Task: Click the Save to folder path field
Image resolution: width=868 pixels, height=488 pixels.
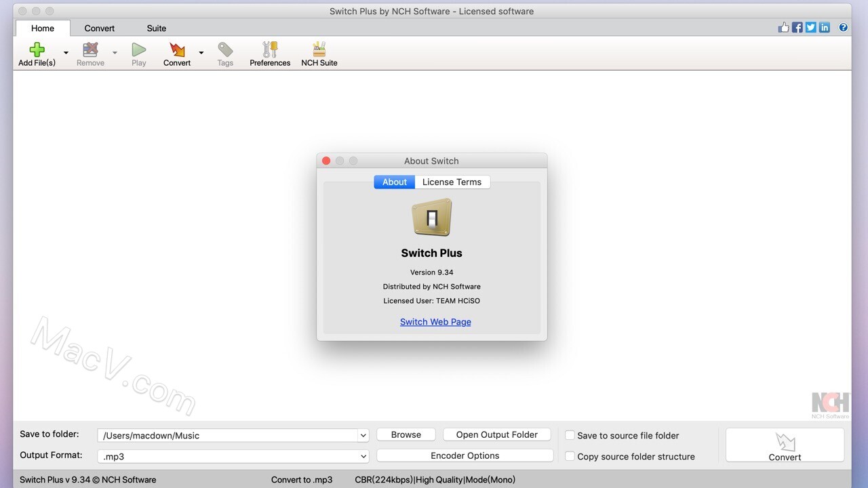Action: click(228, 436)
